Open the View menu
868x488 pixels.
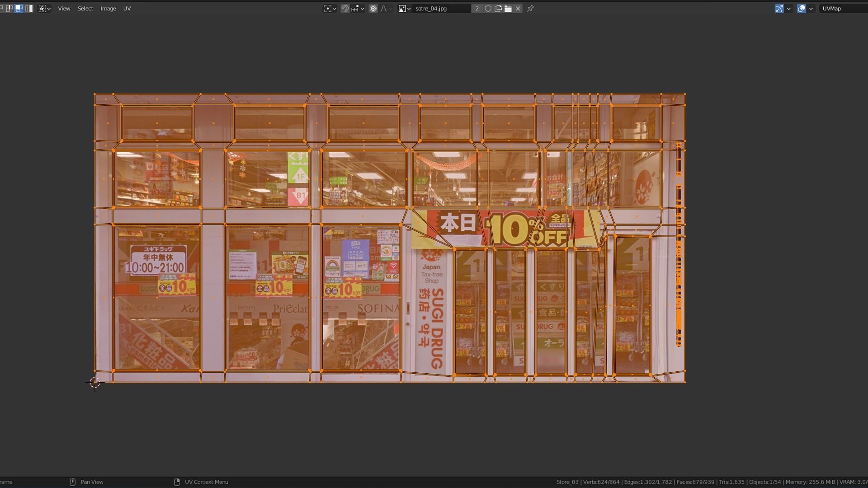pos(64,9)
